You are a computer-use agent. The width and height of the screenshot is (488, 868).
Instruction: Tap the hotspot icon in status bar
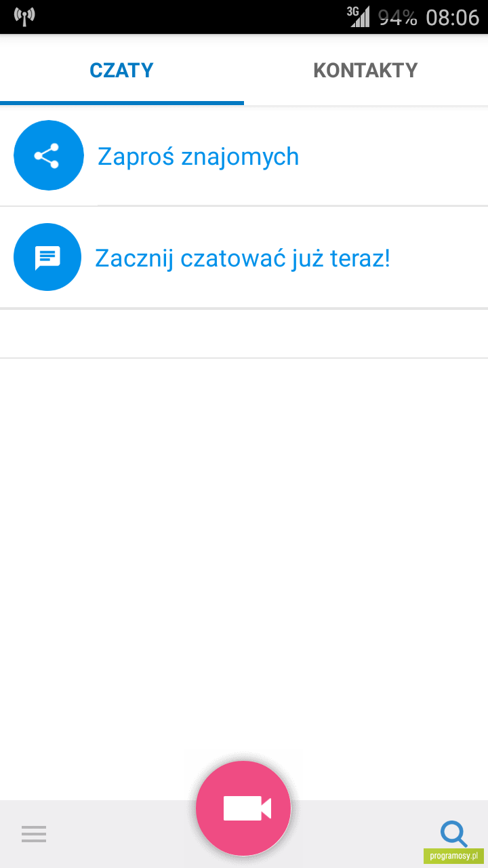[24, 16]
